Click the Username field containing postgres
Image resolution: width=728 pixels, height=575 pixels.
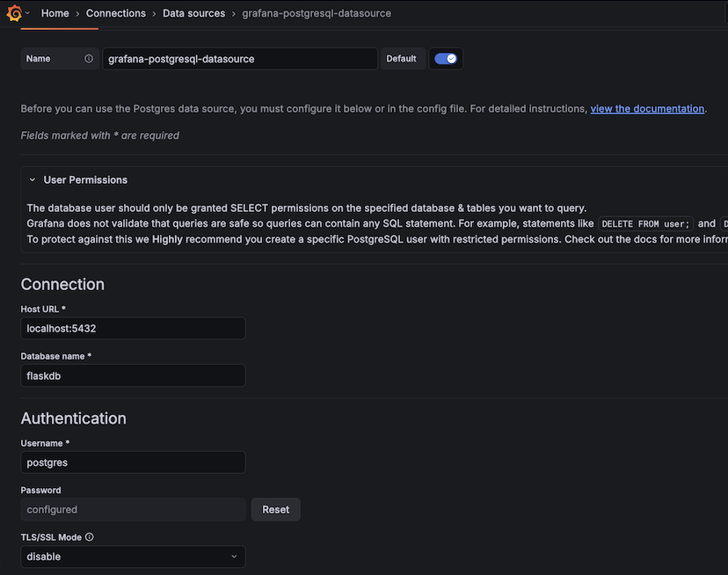pyautogui.click(x=133, y=462)
